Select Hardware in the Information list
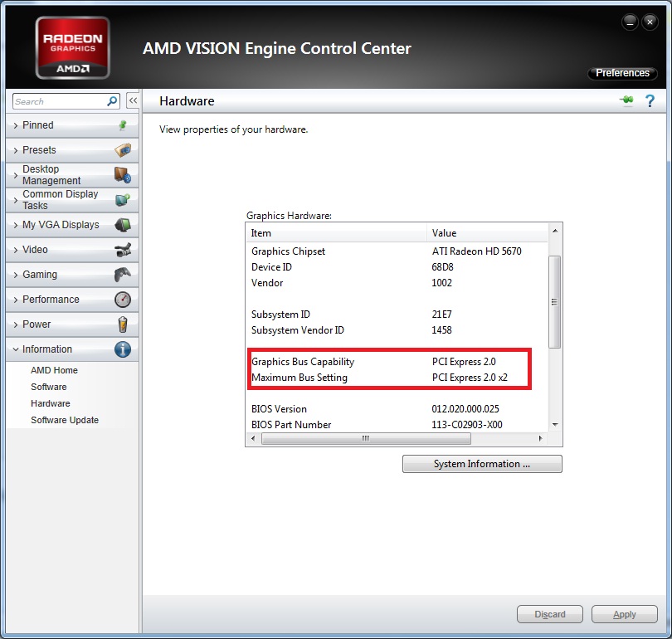672x639 pixels. (x=50, y=403)
